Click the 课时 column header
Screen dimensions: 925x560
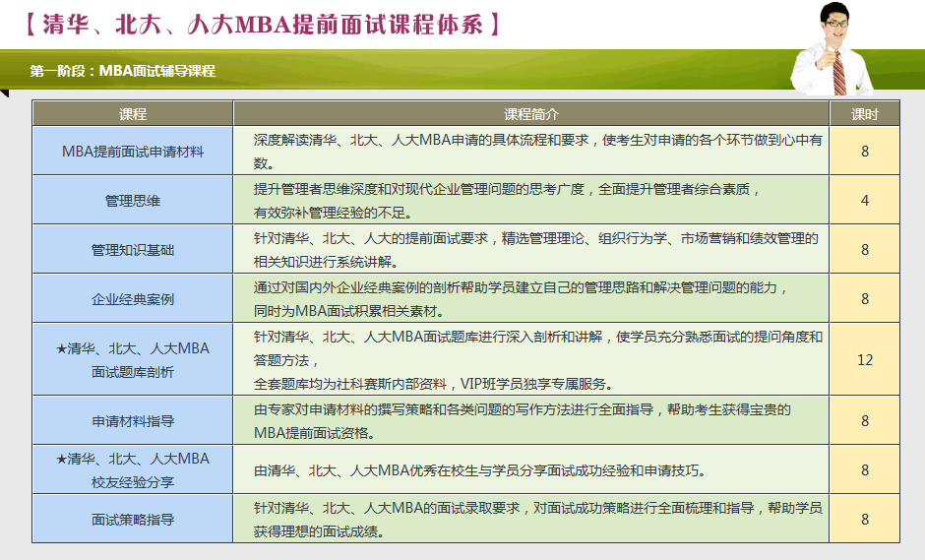[x=865, y=114]
